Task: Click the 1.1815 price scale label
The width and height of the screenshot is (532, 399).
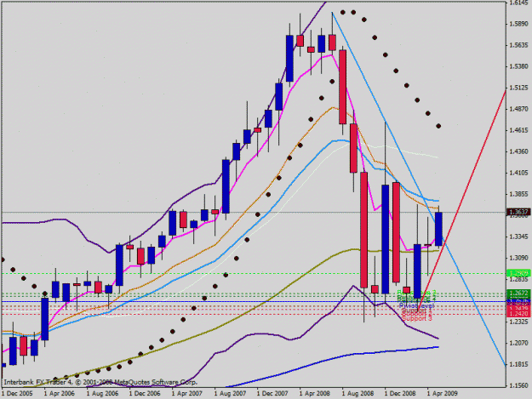Action: (x=518, y=364)
